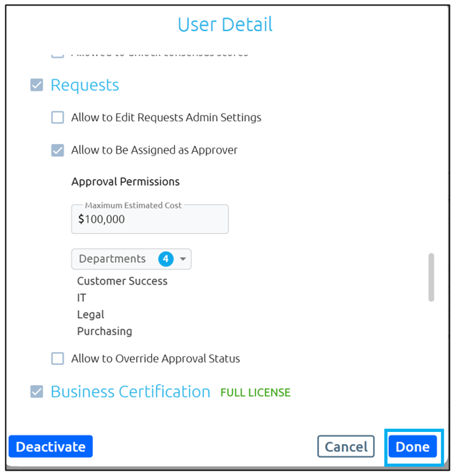Click the blue 4 count badge
This screenshot has width=454, height=476.
(165, 259)
